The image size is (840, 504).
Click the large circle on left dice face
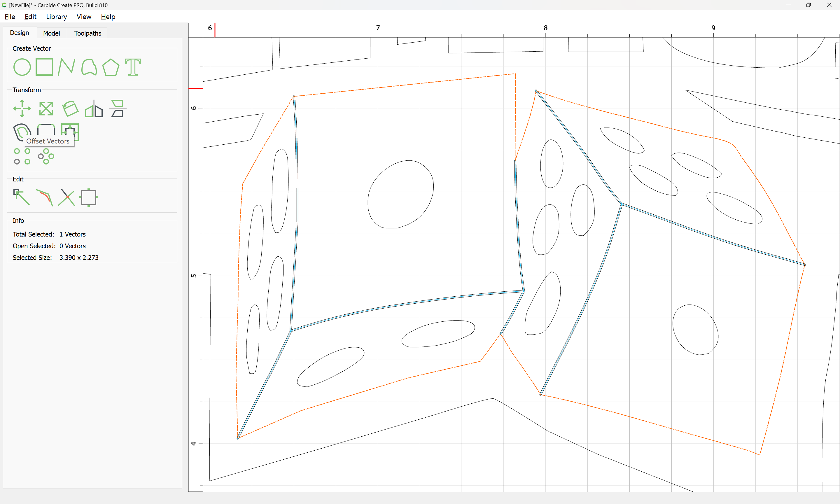point(400,194)
